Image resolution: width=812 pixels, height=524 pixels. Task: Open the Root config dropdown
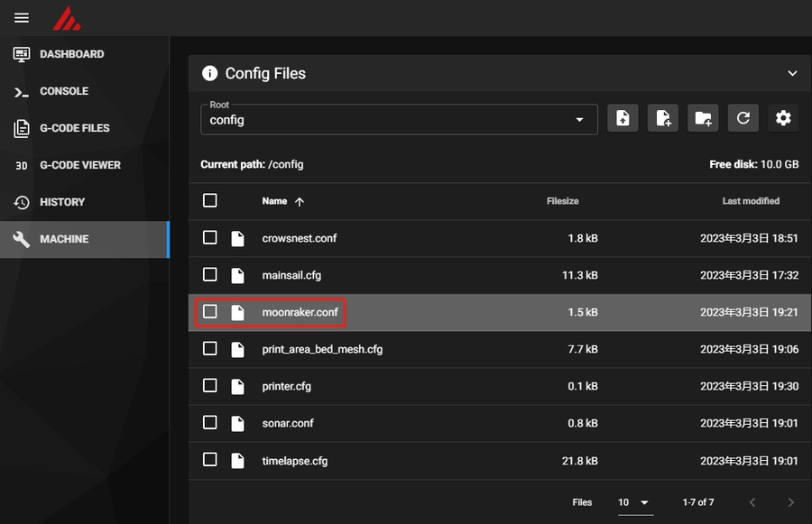(399, 119)
